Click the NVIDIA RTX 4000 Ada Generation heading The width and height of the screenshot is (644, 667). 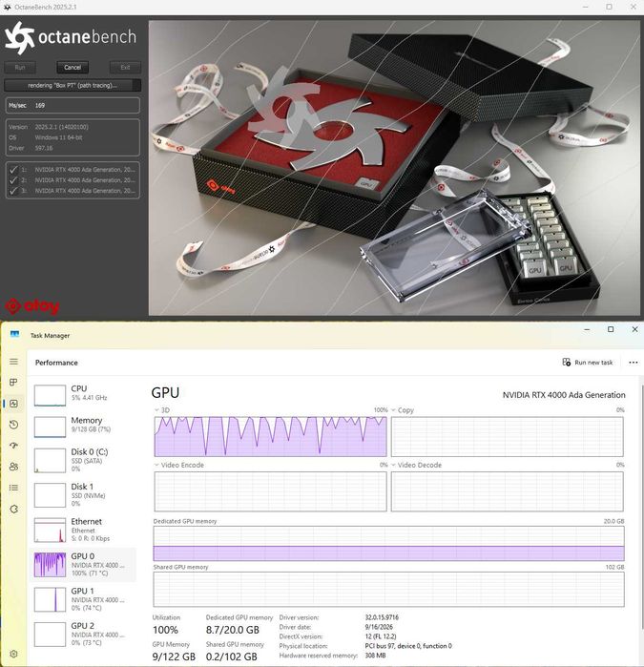(x=564, y=395)
